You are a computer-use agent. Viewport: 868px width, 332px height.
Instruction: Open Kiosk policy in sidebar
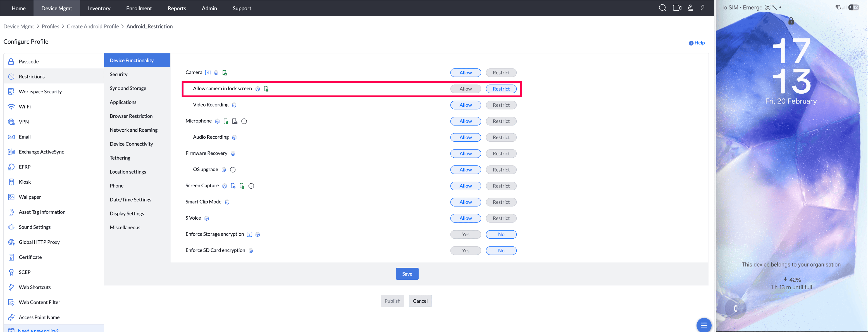pos(25,182)
